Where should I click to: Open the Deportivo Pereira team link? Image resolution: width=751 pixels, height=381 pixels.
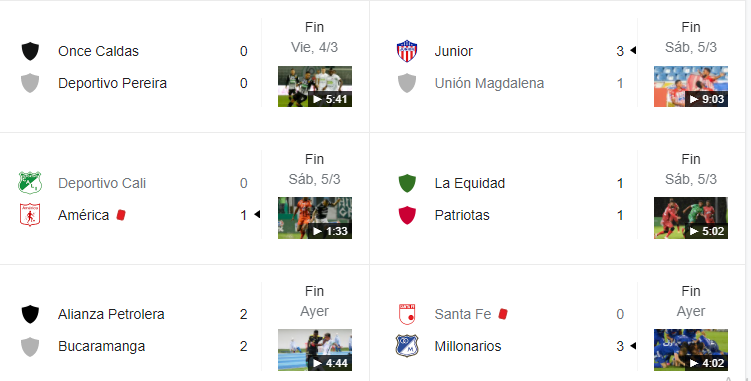coord(113,83)
